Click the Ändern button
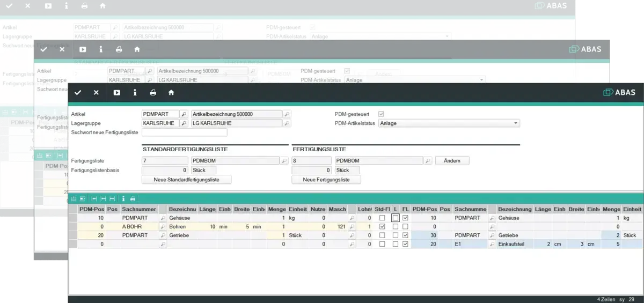The width and height of the screenshot is (644, 303). (x=452, y=160)
